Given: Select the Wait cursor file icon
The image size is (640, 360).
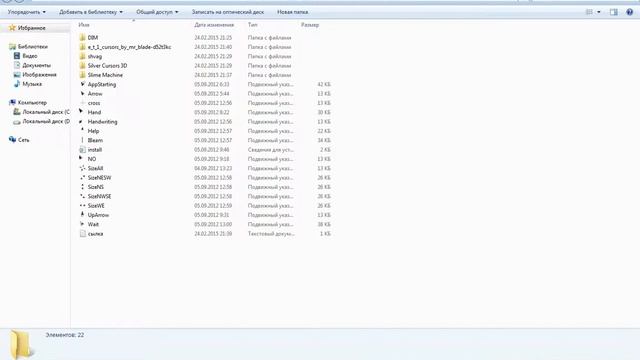Looking at the screenshot, I should tap(82, 224).
